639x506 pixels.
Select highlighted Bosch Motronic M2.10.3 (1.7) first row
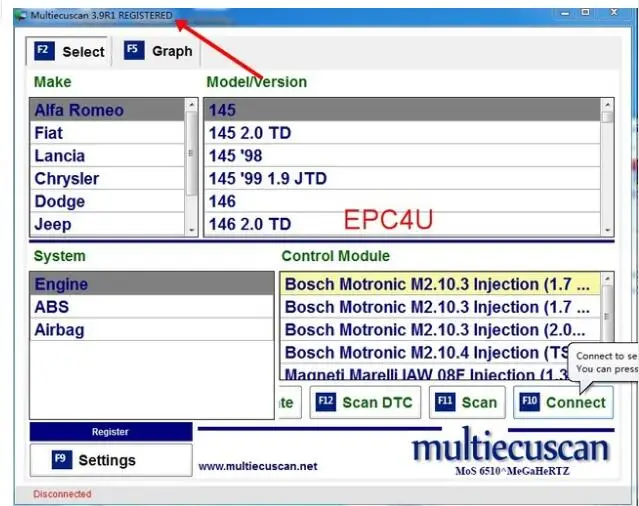coord(440,284)
